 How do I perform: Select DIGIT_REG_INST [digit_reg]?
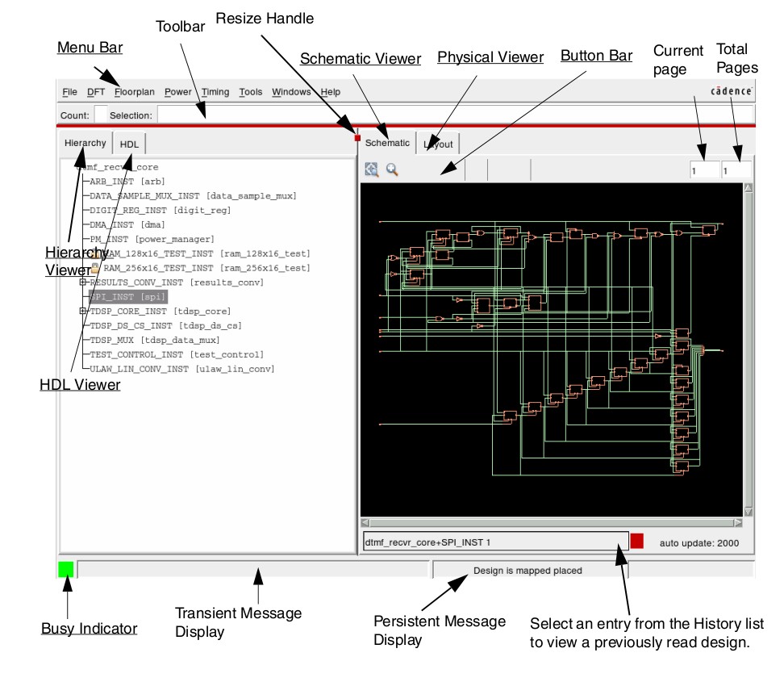tap(160, 211)
